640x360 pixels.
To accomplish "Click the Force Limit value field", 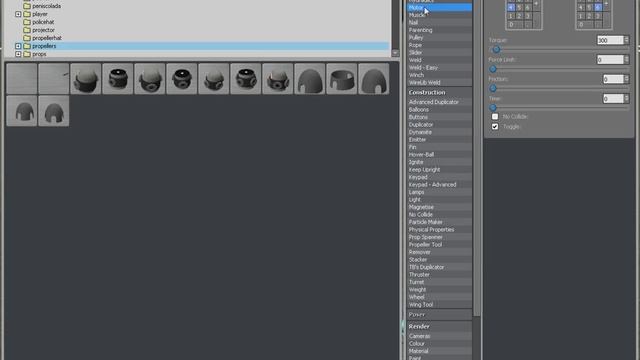I will [610, 60].
